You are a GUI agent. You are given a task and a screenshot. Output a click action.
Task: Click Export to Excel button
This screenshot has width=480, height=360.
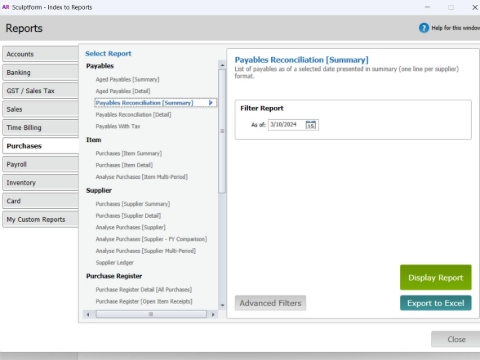[436, 303]
